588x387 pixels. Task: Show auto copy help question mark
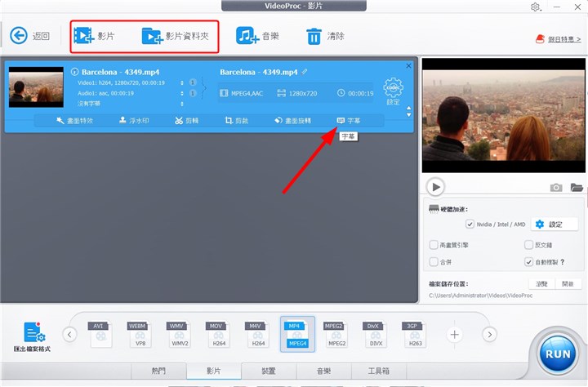(x=563, y=262)
